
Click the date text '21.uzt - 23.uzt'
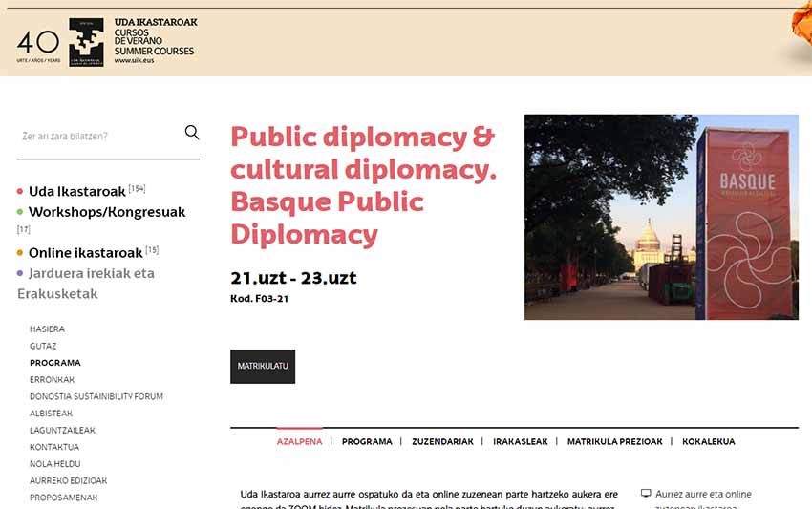pyautogui.click(x=293, y=278)
